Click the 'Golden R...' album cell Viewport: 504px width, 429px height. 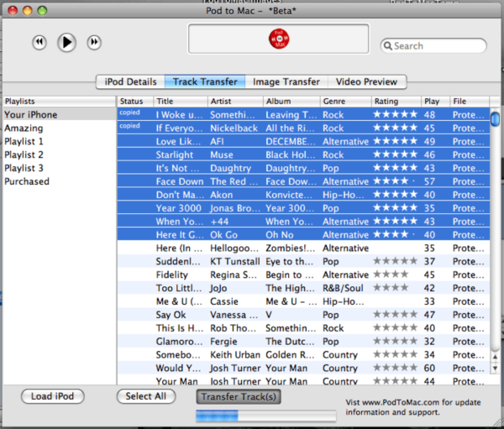(290, 355)
